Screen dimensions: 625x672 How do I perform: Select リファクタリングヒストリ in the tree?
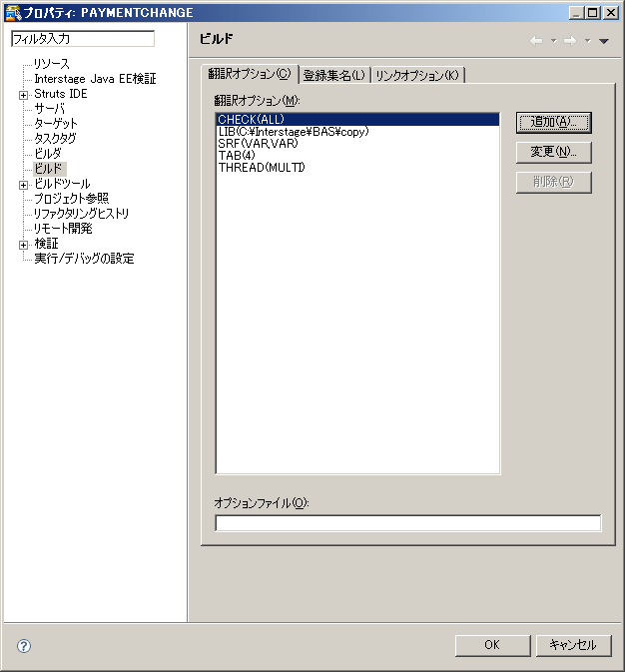point(82,214)
